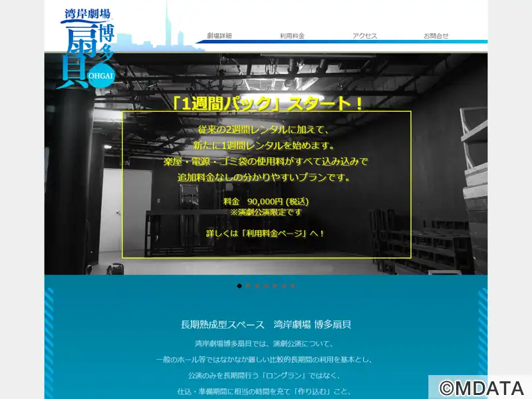Select the fourth slider dot
Screen dimensions: 532x399
pos(265,286)
